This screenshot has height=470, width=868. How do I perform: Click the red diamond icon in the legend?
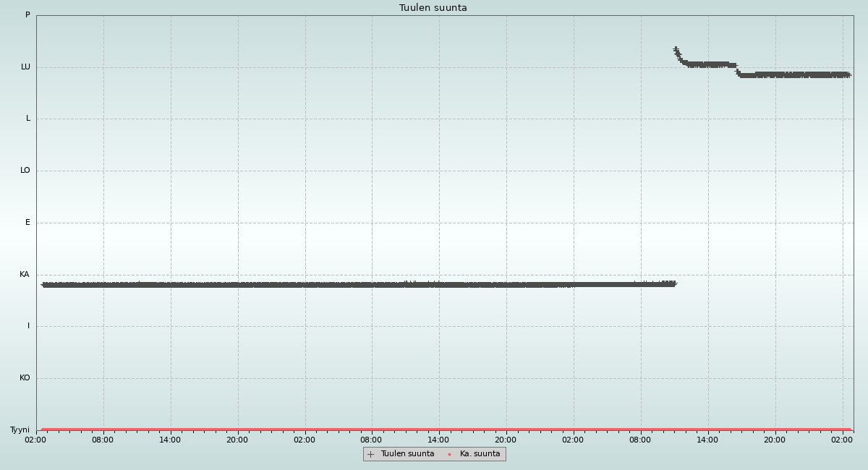[x=449, y=454]
